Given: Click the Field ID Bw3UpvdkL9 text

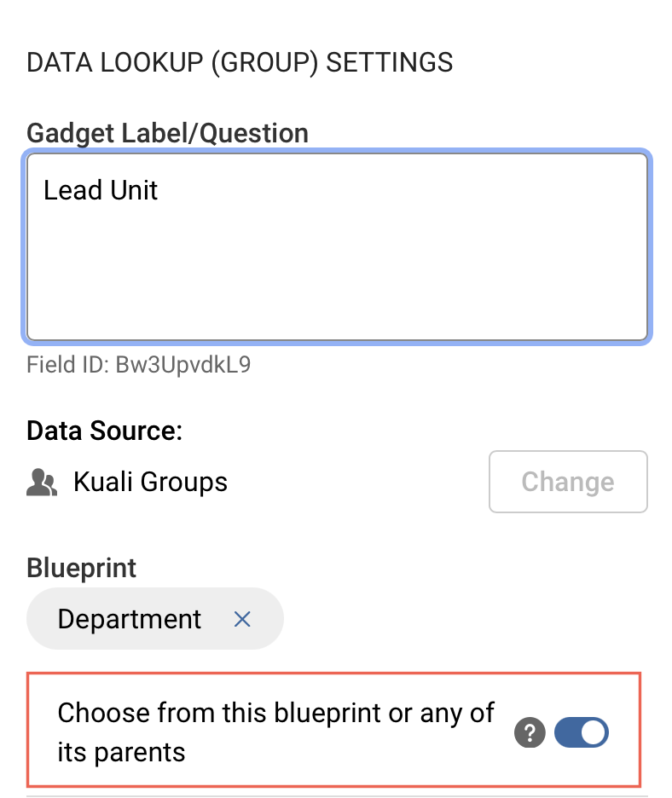Looking at the screenshot, I should [142, 364].
